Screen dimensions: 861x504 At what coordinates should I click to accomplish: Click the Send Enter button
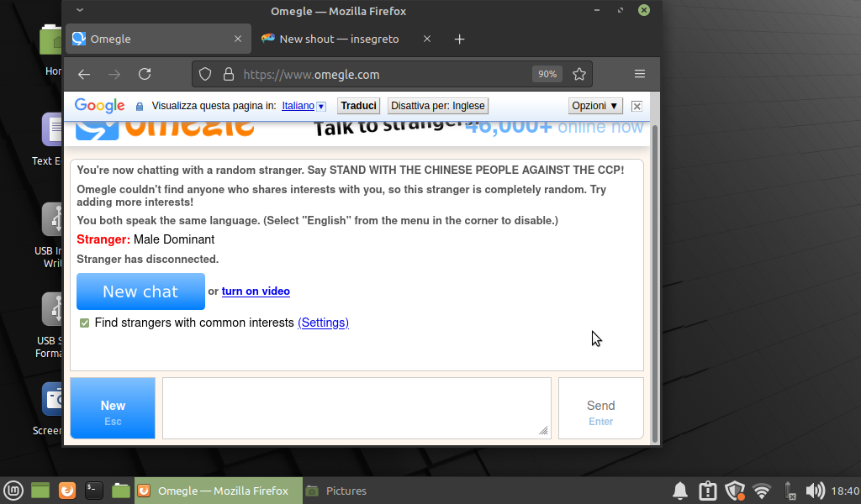[600, 408]
